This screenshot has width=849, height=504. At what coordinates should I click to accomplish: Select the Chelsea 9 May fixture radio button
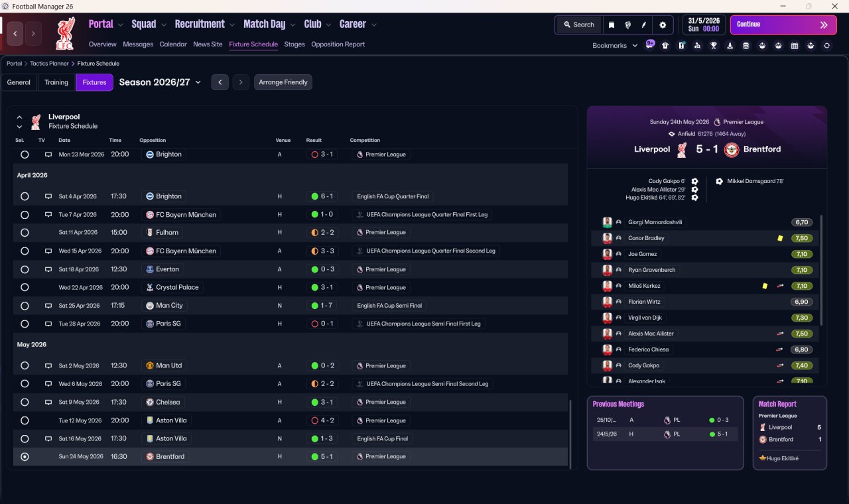[x=25, y=402]
